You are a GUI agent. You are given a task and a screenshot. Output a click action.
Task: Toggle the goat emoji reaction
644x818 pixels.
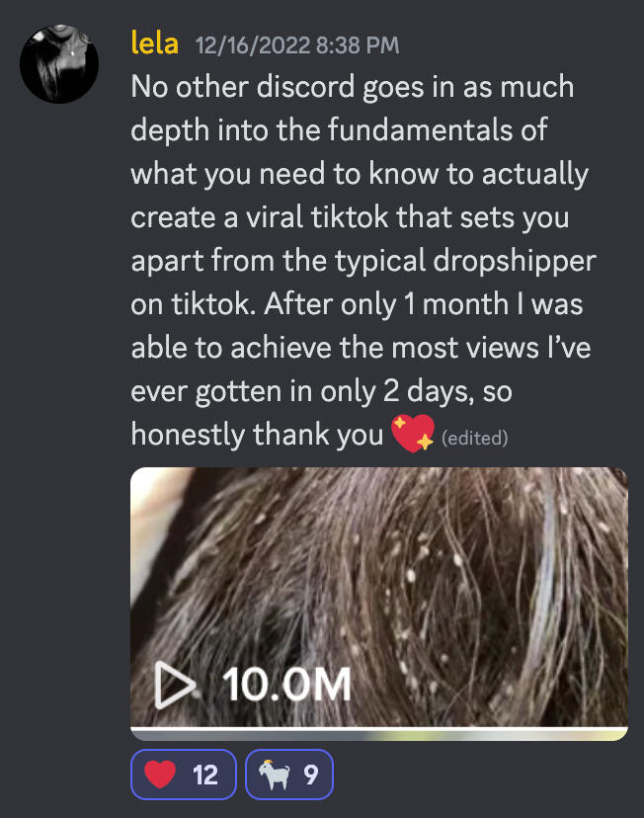pos(288,775)
